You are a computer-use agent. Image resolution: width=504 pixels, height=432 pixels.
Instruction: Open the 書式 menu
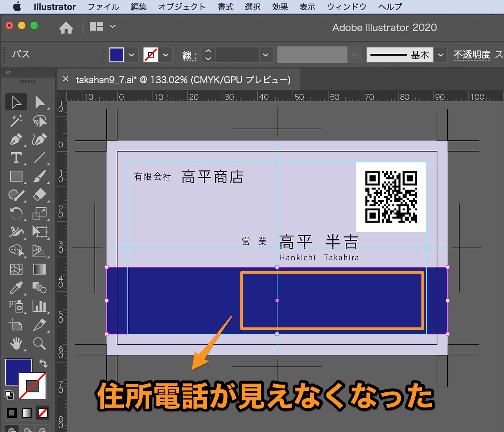tap(226, 7)
